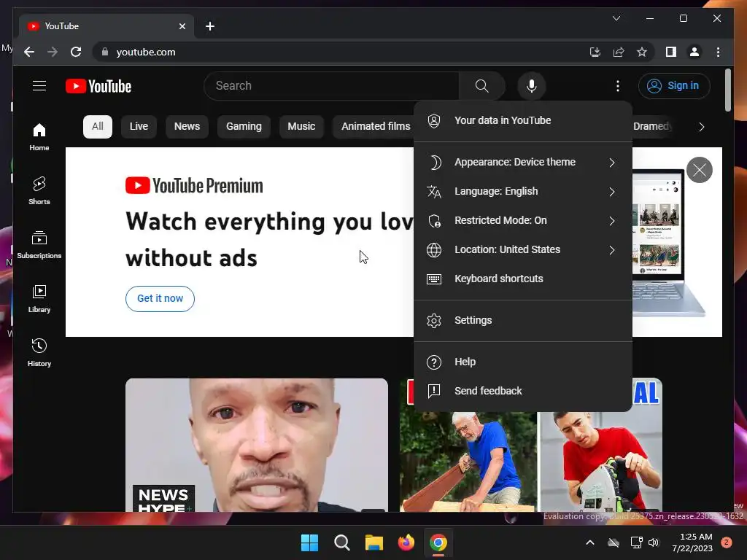
Task: Toggle the three-dot settings menu beside Sign in
Action: click(617, 86)
